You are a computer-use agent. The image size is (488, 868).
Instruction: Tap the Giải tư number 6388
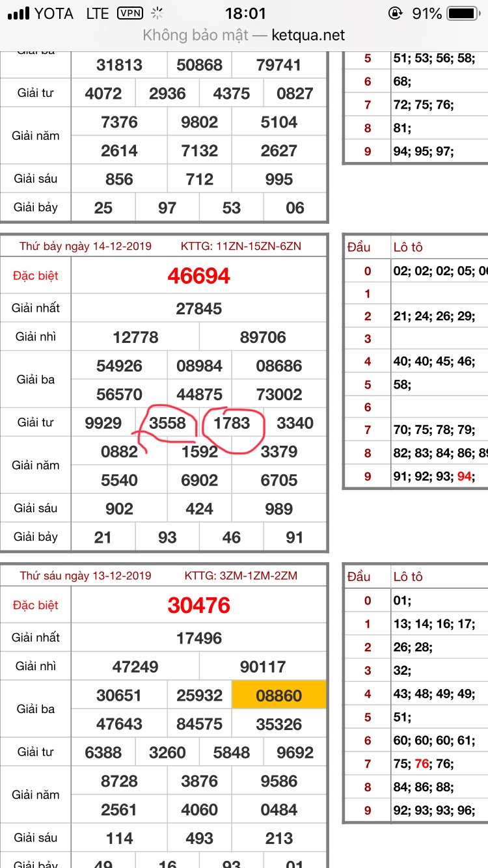103,752
